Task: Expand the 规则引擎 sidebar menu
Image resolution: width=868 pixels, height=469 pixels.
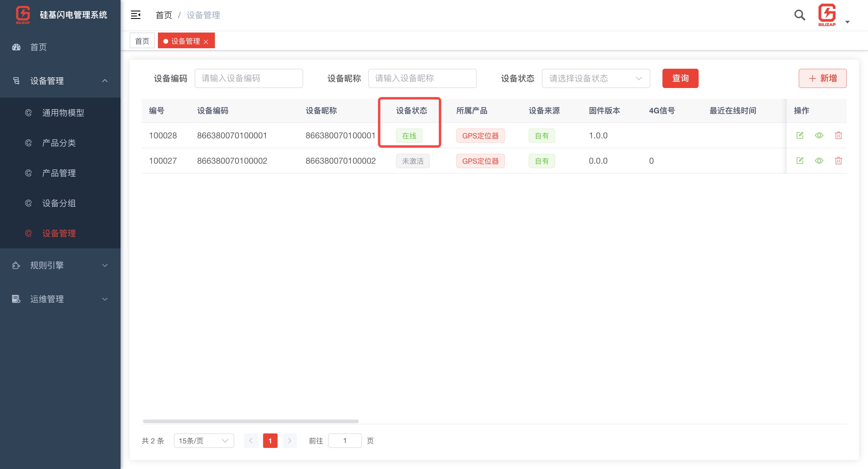Action: [60, 265]
